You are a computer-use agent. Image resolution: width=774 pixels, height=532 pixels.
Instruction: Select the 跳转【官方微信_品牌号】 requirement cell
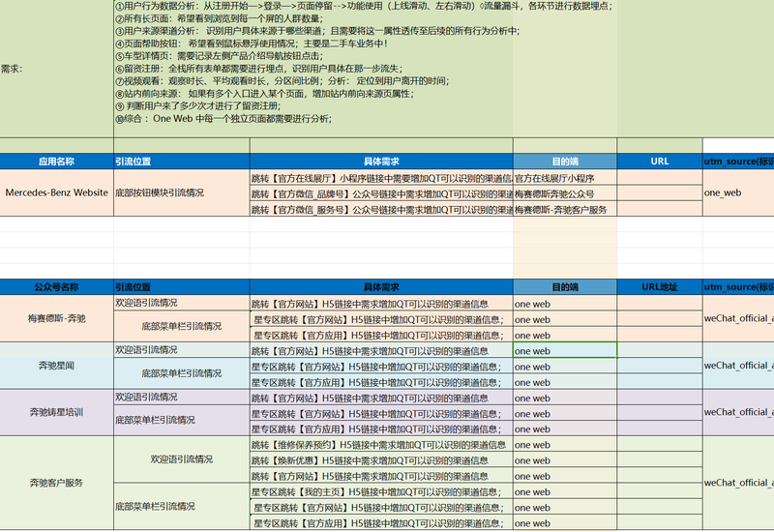[x=381, y=193]
